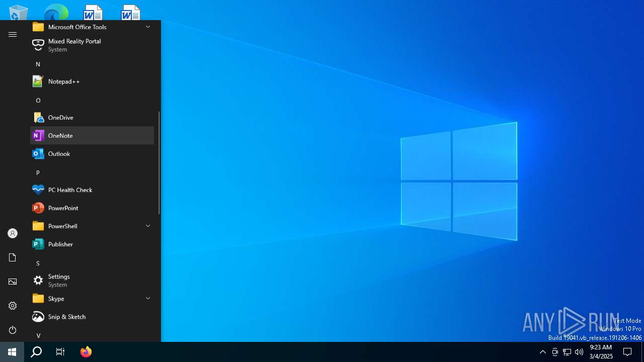Open the volume speaker tray icon
Screen dimensions: 644x362
(x=579, y=352)
